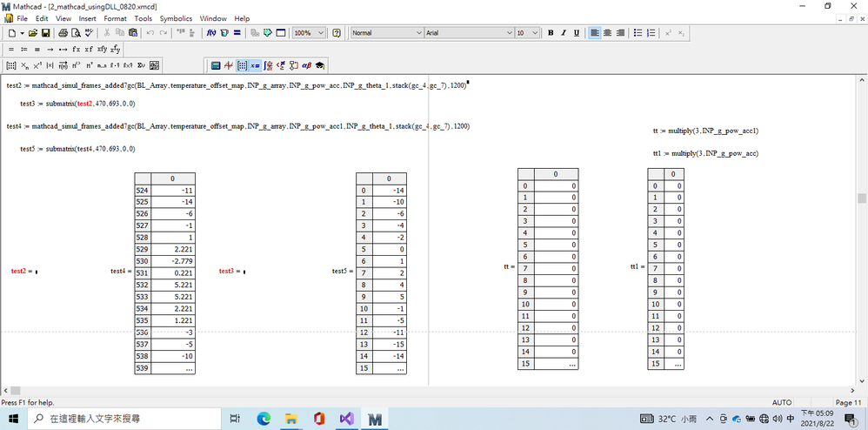Viewport: 868px width, 430px height.
Task: Open the Calculus toolbar palette
Action: (x=268, y=65)
